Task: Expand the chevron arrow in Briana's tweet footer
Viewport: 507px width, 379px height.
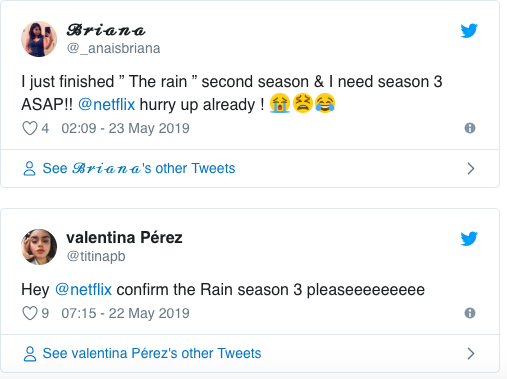Action: pyautogui.click(x=471, y=168)
